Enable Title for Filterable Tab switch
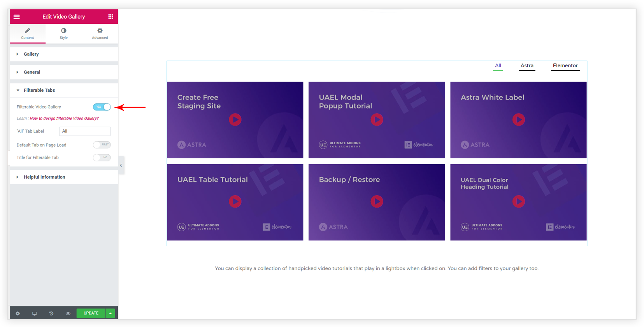 (x=102, y=157)
